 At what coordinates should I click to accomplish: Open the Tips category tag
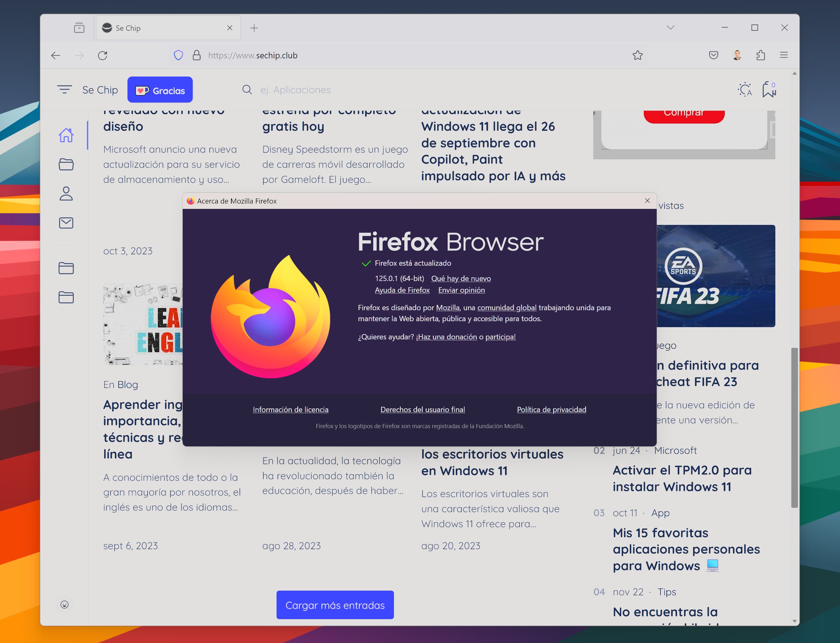tap(667, 592)
